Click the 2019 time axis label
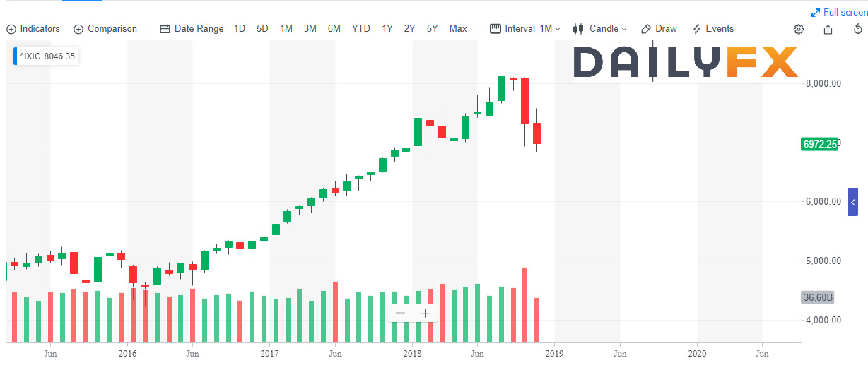 point(554,352)
